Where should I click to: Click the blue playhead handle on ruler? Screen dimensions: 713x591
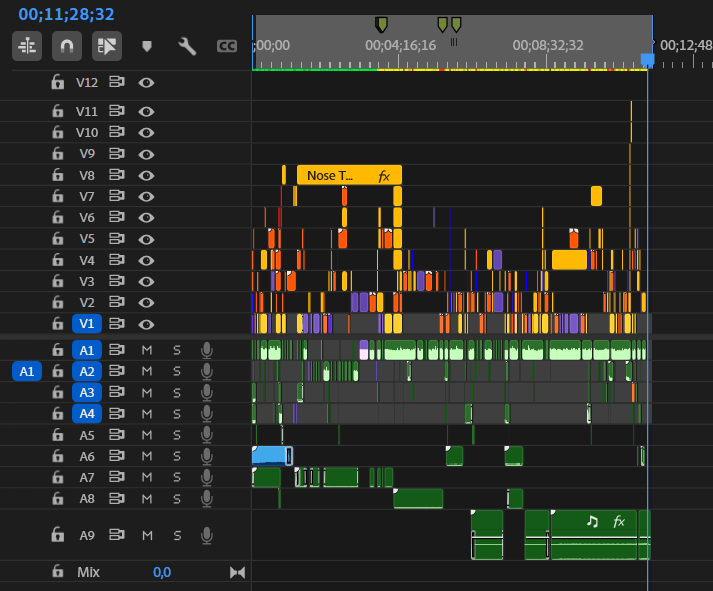click(x=648, y=60)
